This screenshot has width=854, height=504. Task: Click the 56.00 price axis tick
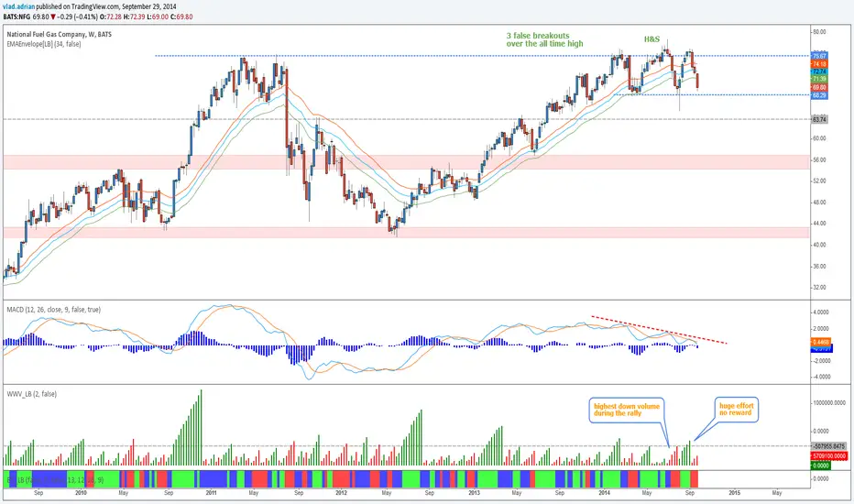pyautogui.click(x=819, y=159)
